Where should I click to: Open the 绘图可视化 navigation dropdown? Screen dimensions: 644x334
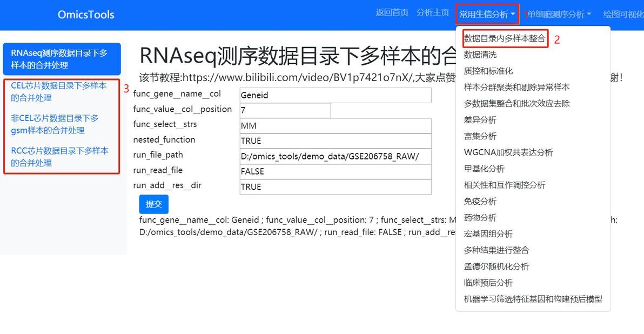623,15
